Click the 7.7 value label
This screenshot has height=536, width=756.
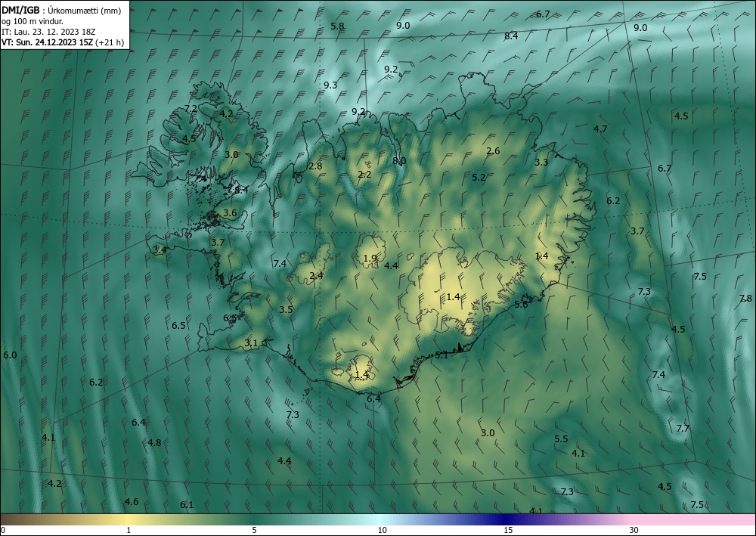point(683,428)
